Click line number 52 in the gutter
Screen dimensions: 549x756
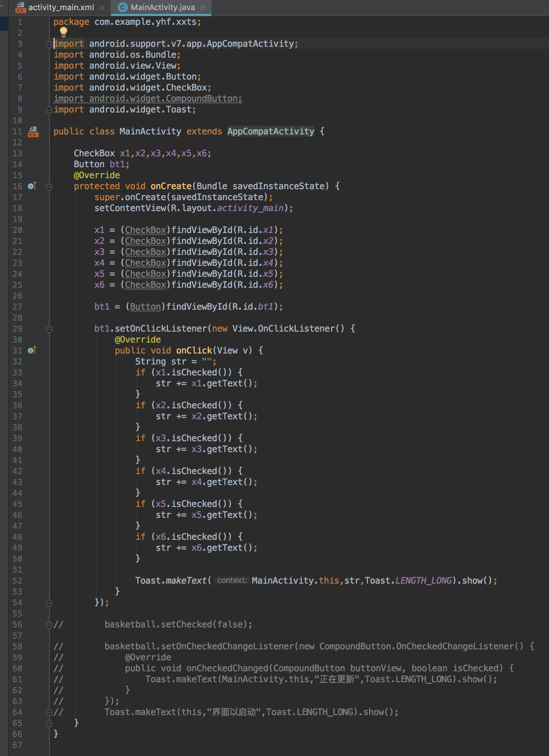click(17, 581)
